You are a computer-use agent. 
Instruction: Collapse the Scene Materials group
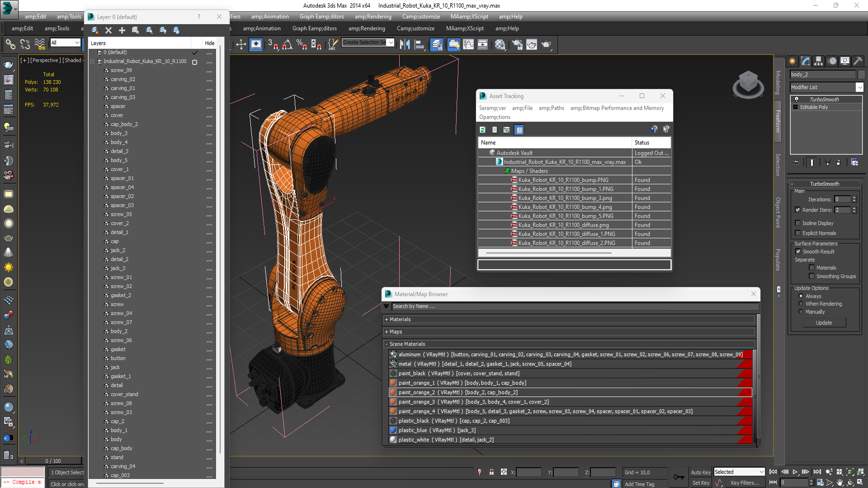387,344
